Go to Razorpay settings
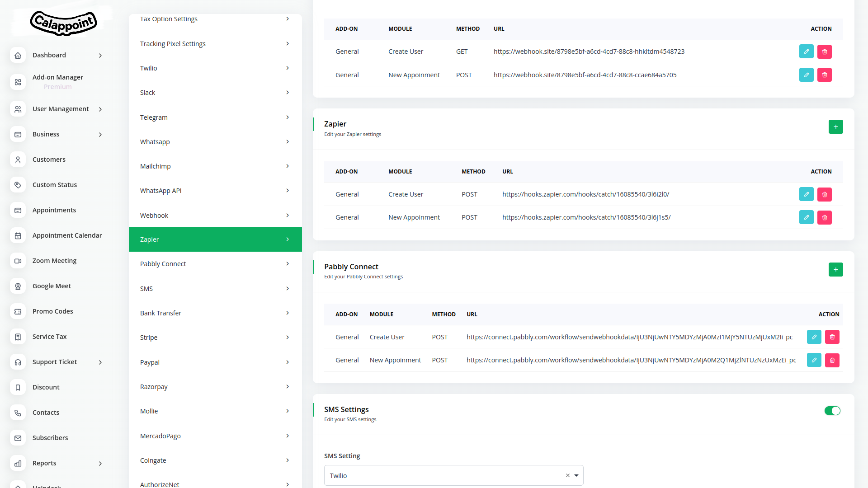 (x=215, y=387)
